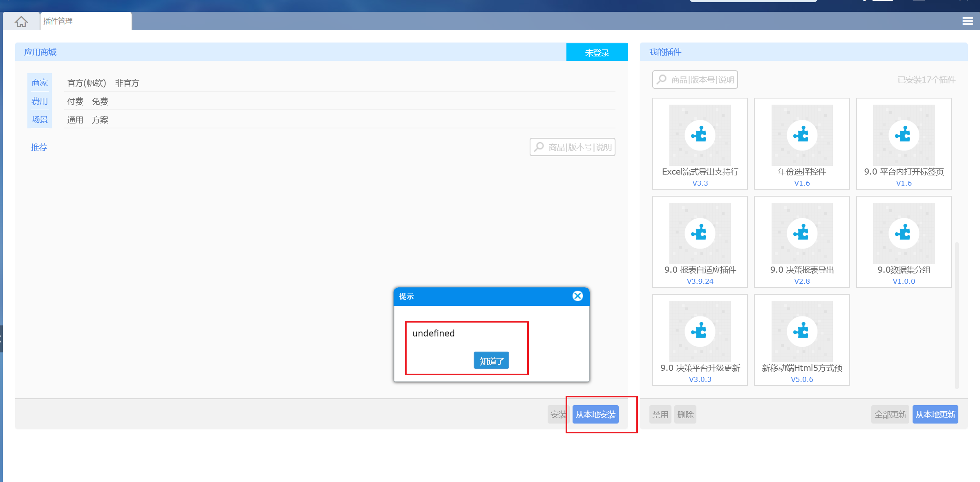The width and height of the screenshot is (980, 482).
Task: Select the 9.0 平台内打开标签页 plugin icon
Action: 904,135
